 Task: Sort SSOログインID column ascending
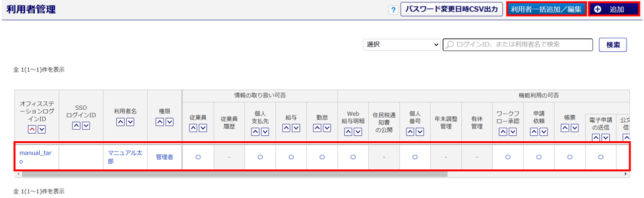point(76,125)
